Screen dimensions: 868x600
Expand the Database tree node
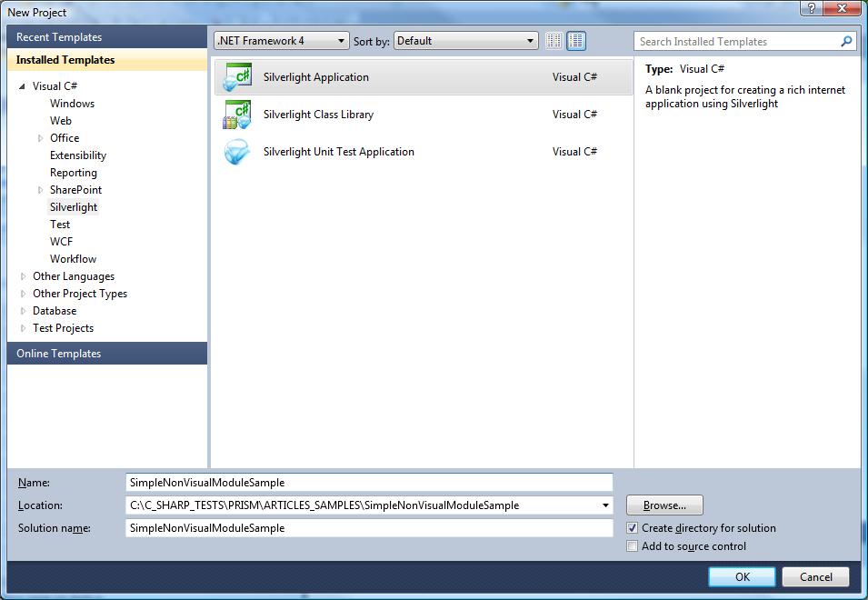click(23, 311)
